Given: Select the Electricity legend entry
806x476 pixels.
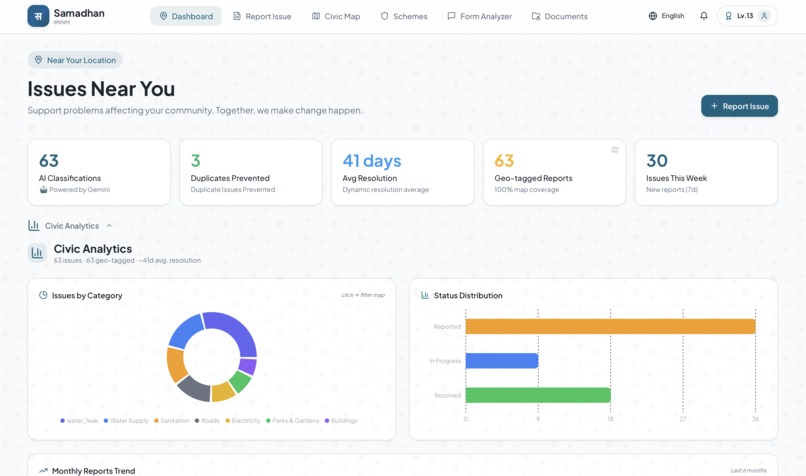Looking at the screenshot, I should [x=243, y=420].
